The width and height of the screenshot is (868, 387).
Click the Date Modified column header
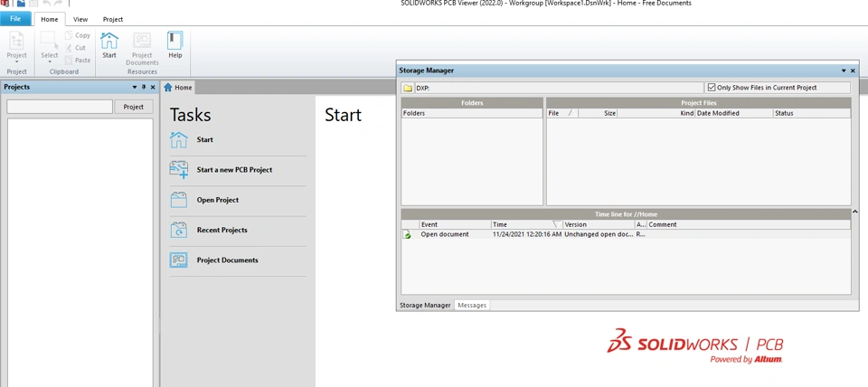coord(734,113)
